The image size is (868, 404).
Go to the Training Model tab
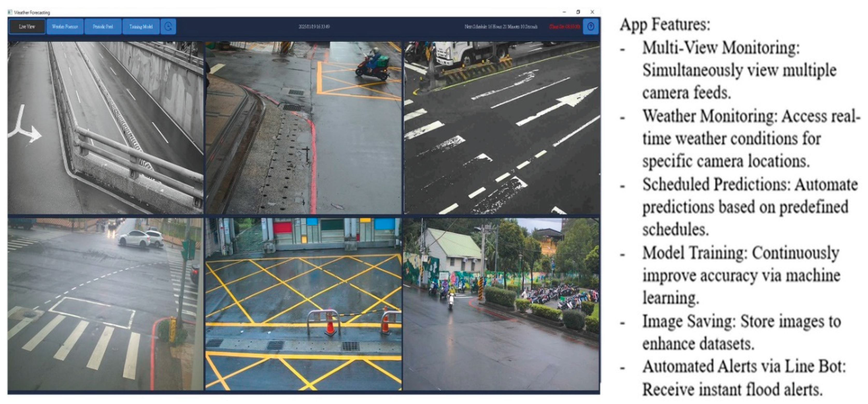pos(141,27)
